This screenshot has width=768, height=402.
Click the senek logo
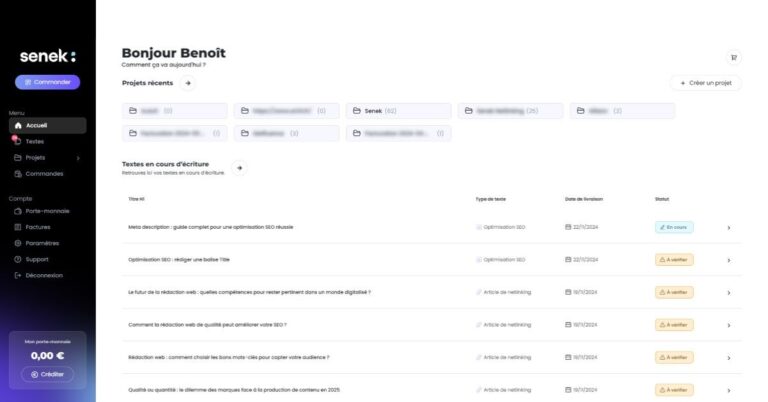tap(48, 56)
